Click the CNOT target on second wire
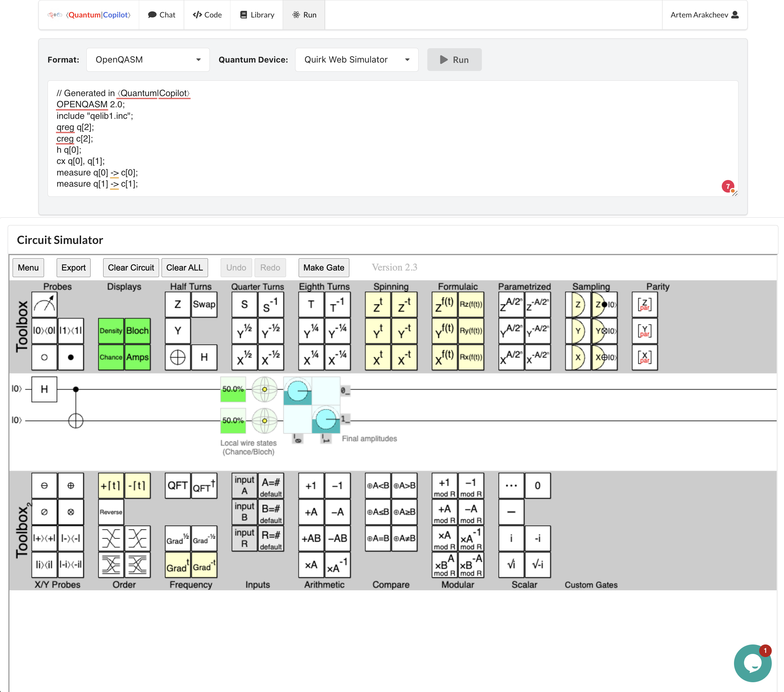 (x=76, y=421)
